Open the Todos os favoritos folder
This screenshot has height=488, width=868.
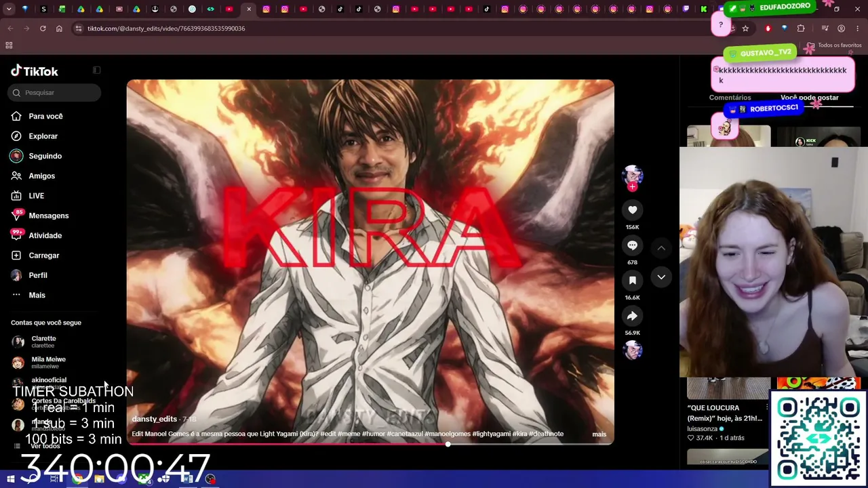(833, 45)
